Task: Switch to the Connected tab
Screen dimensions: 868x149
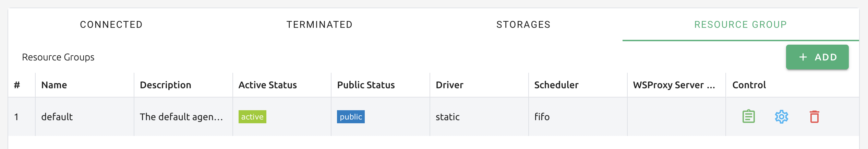Action: point(111,25)
